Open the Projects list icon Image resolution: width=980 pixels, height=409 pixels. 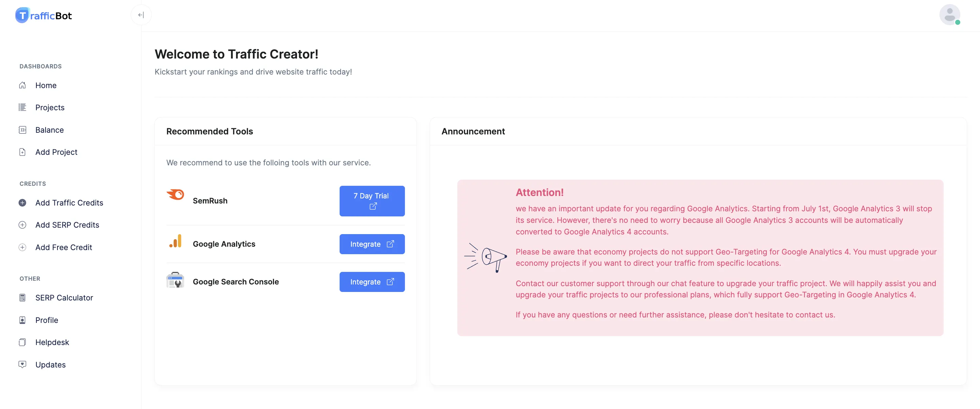pos(22,107)
